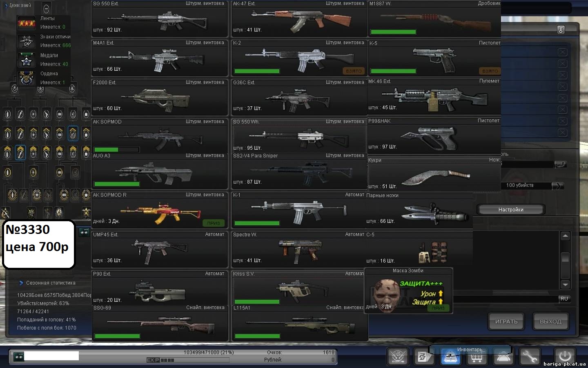Select the C-5 explosive item
The image size is (588, 368).
coord(419,249)
